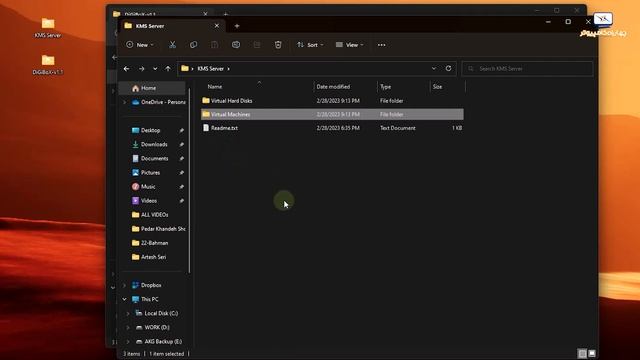The image size is (640, 360).
Task: Open Local Disk (C:) in sidebar
Action: click(x=157, y=313)
